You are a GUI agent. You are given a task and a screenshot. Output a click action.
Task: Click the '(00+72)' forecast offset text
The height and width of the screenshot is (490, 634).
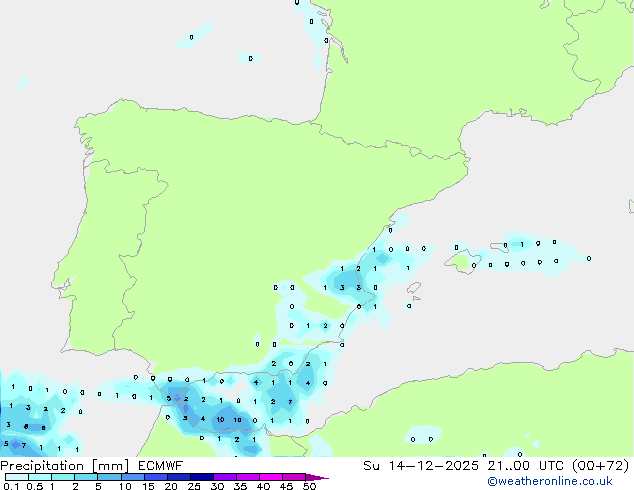click(x=600, y=466)
